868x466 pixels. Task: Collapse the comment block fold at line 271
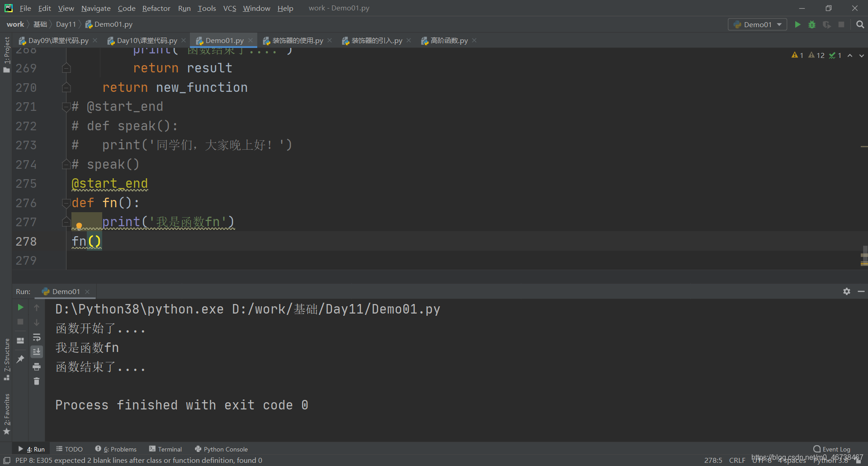pyautogui.click(x=66, y=107)
